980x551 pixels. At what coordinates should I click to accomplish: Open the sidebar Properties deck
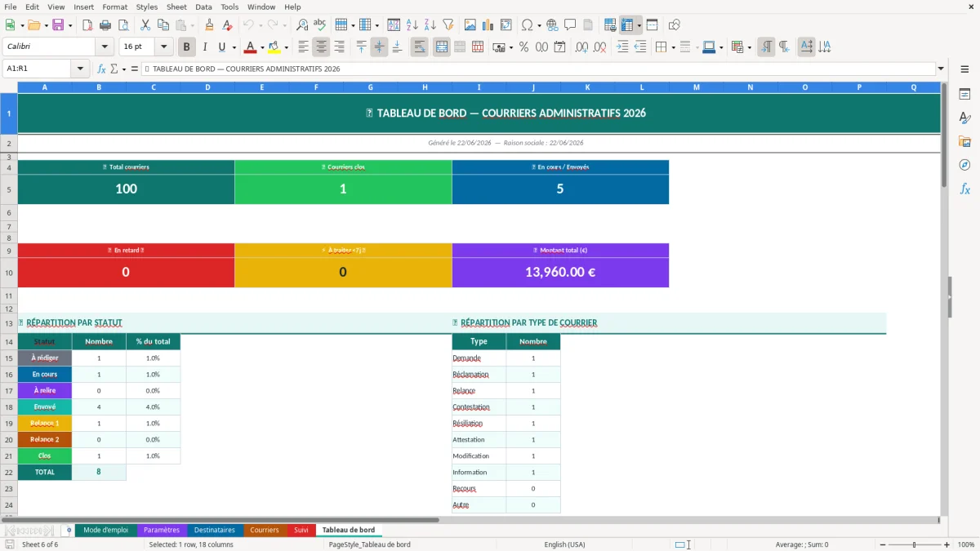964,95
